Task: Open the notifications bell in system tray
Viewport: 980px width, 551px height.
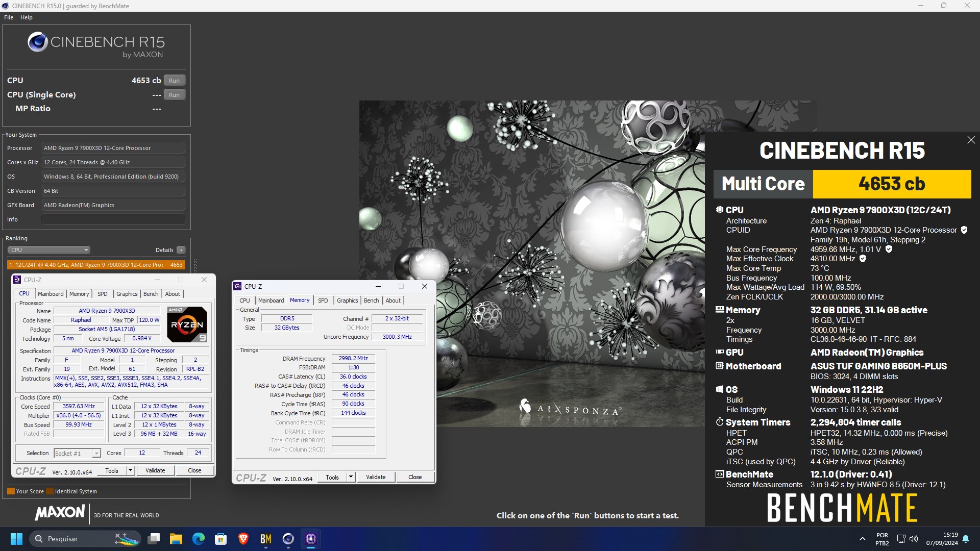Action: coord(966,539)
